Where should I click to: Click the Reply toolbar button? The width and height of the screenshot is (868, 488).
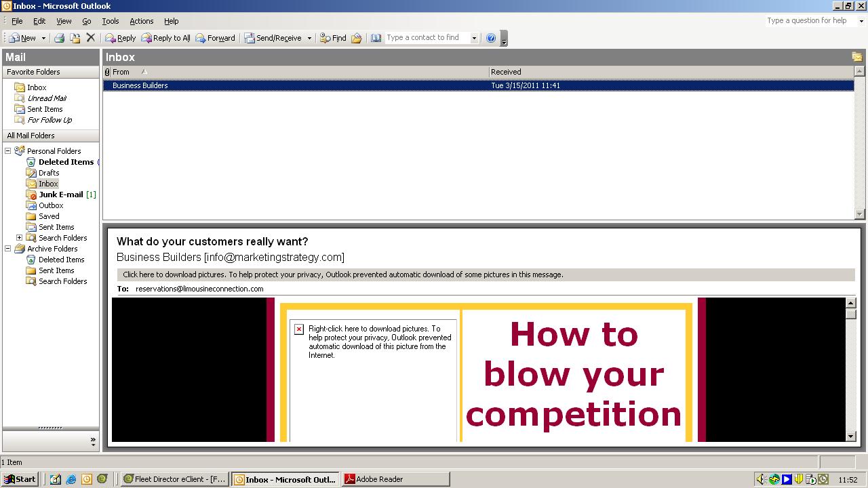point(120,38)
